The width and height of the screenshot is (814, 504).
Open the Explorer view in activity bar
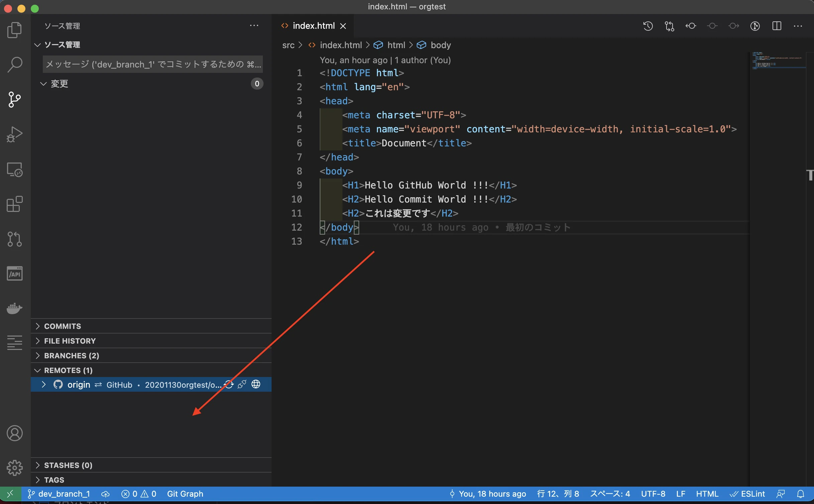[15, 30]
